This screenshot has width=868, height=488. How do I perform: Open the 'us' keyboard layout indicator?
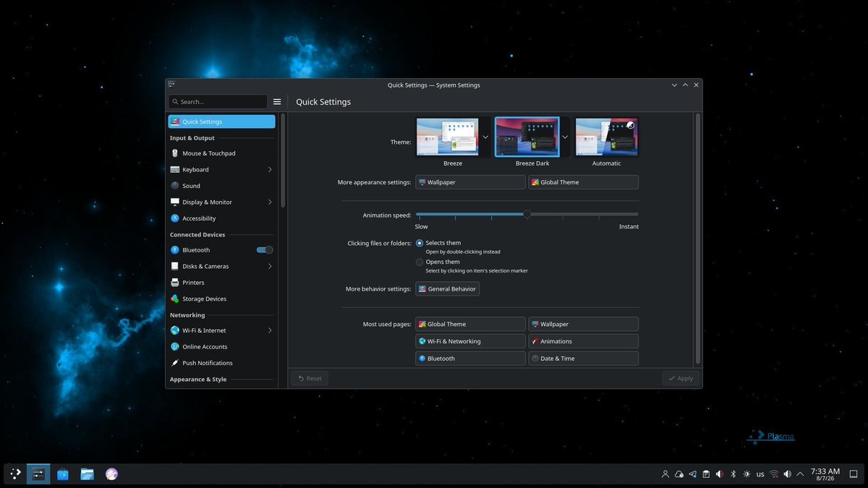click(x=760, y=474)
